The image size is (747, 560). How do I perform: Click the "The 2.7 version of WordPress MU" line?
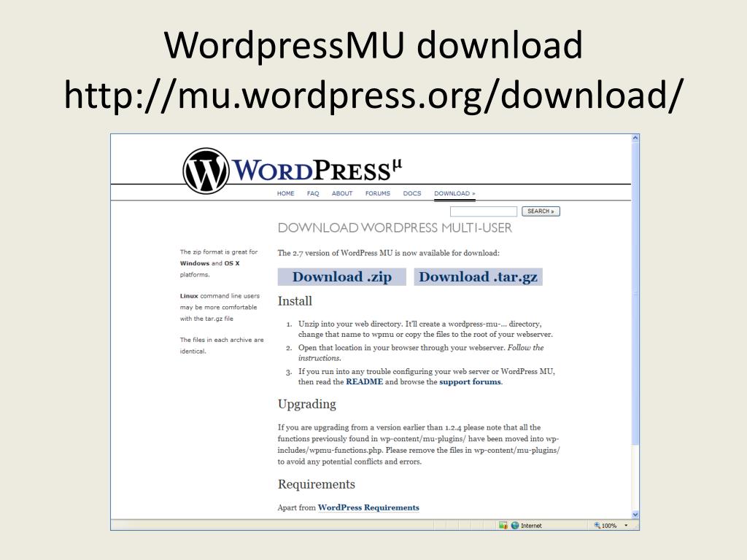coord(389,253)
